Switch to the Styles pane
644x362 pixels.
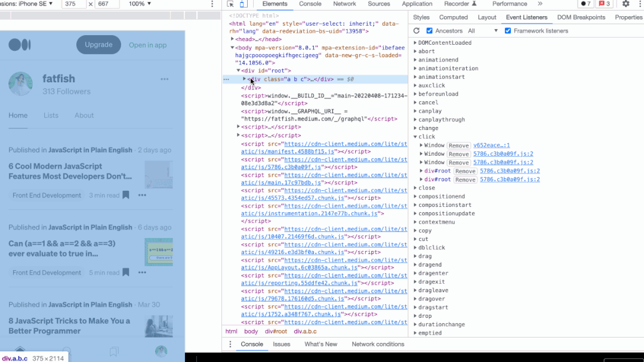pos(421,17)
